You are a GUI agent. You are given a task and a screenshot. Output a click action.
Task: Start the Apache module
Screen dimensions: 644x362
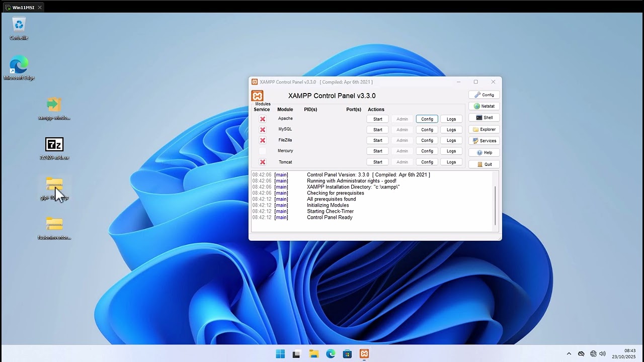(377, 119)
